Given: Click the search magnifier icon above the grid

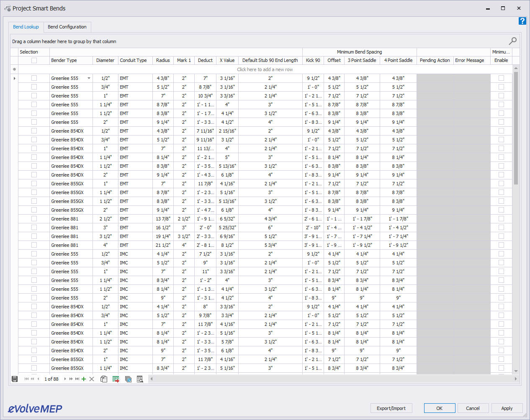Looking at the screenshot, I should coord(512,41).
